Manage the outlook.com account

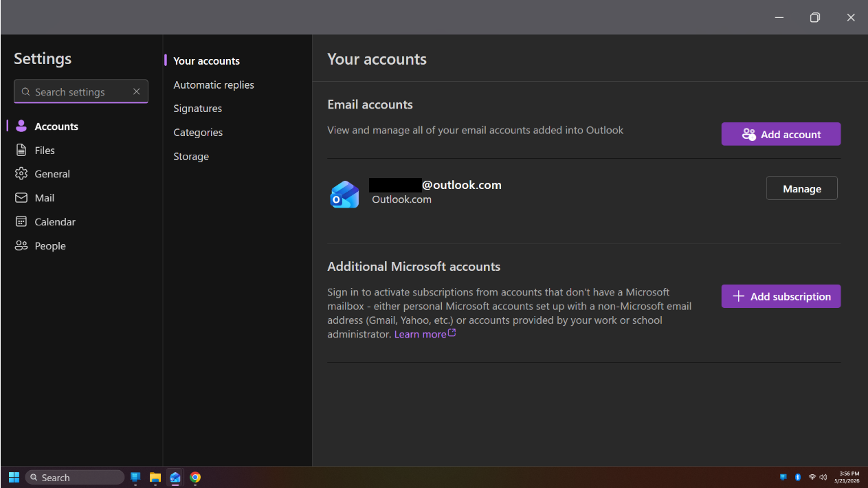click(802, 188)
